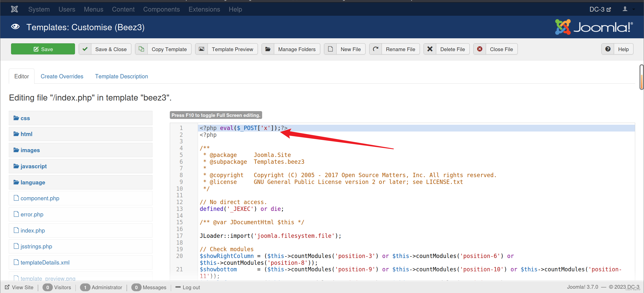Open Manage Folders via its folder icon
This screenshot has height=293, width=644.
(x=268, y=49)
